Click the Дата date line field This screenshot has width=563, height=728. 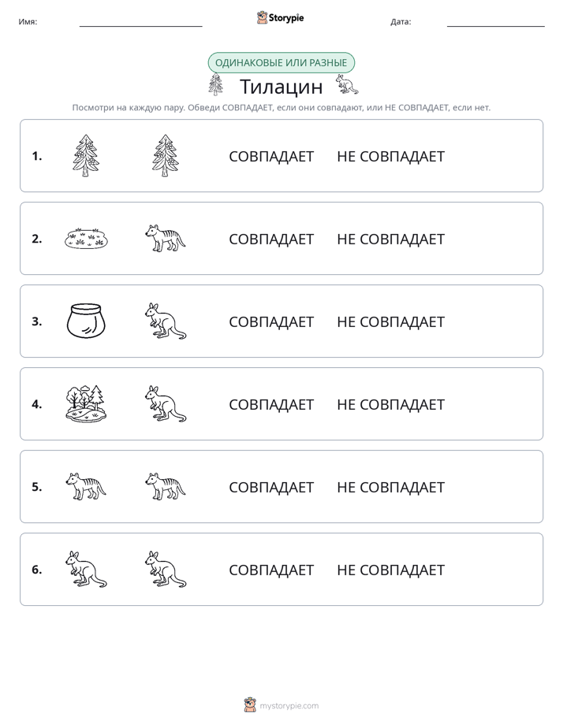click(x=496, y=21)
